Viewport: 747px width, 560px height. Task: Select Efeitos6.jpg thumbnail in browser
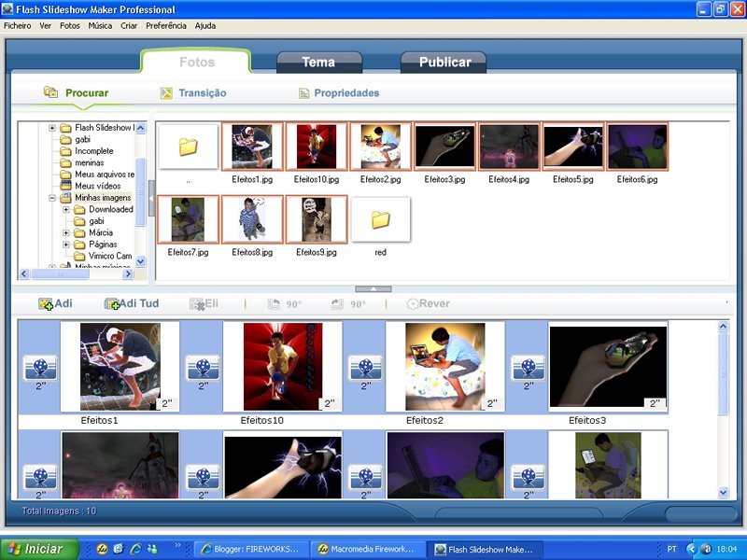click(638, 147)
